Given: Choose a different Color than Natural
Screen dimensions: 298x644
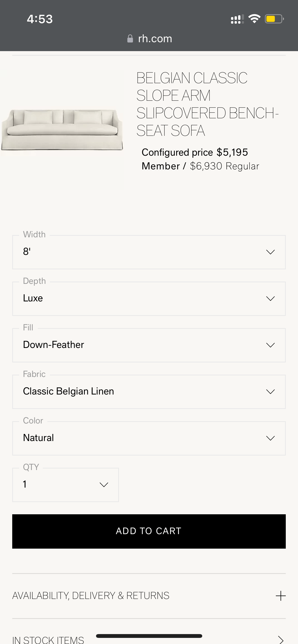Looking at the screenshot, I should click(x=149, y=438).
